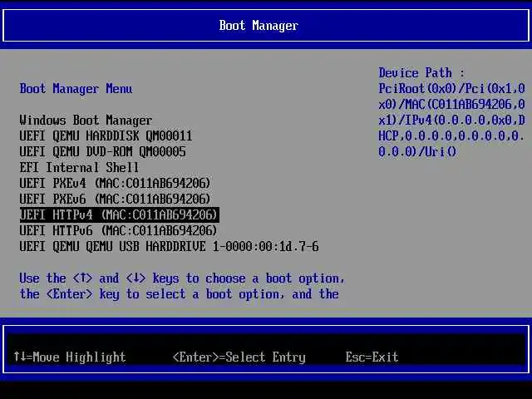Open EFI Internal Shell entry
The image size is (532, 399).
click(x=79, y=167)
